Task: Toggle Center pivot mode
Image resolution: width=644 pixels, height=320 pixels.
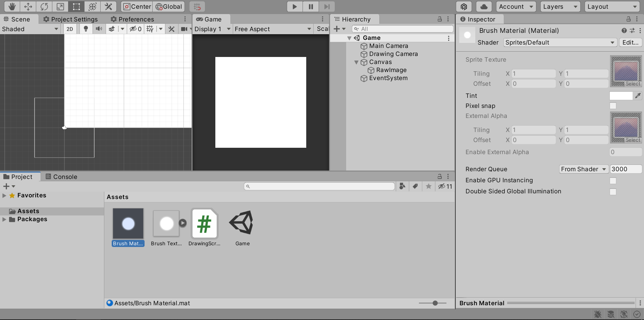Action: (x=137, y=6)
